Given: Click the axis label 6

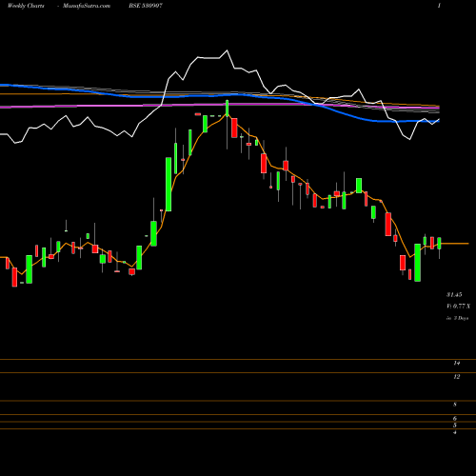Looking at the screenshot, I should [455, 419].
